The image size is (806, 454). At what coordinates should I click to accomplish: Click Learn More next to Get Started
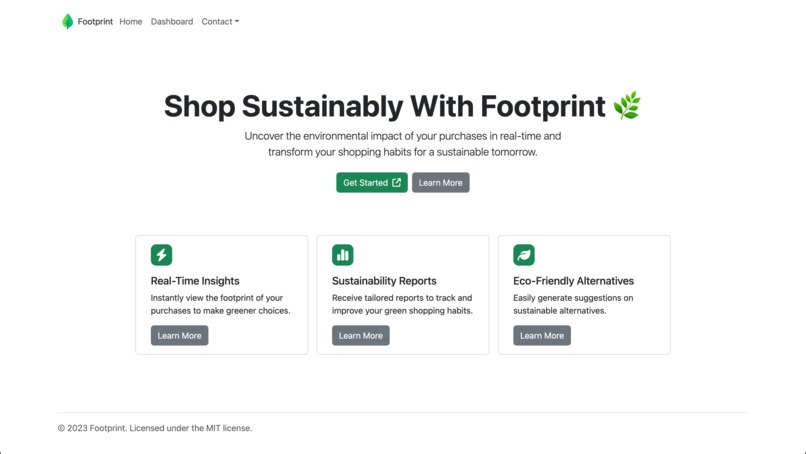441,183
